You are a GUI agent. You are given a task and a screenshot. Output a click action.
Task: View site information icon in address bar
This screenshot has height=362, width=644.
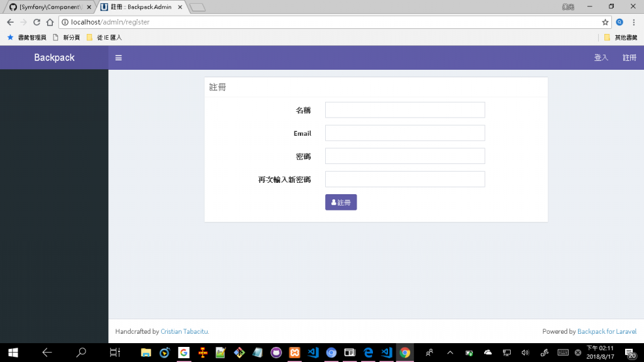[x=65, y=22]
